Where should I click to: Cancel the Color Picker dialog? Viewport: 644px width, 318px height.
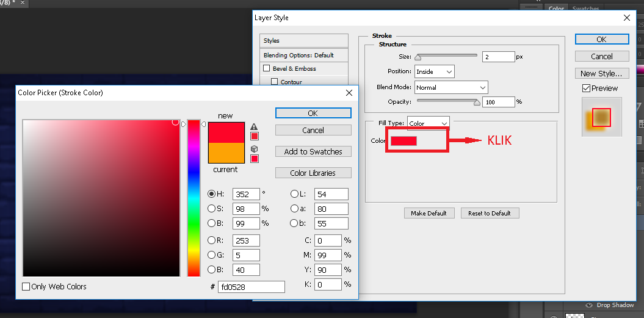pyautogui.click(x=313, y=130)
